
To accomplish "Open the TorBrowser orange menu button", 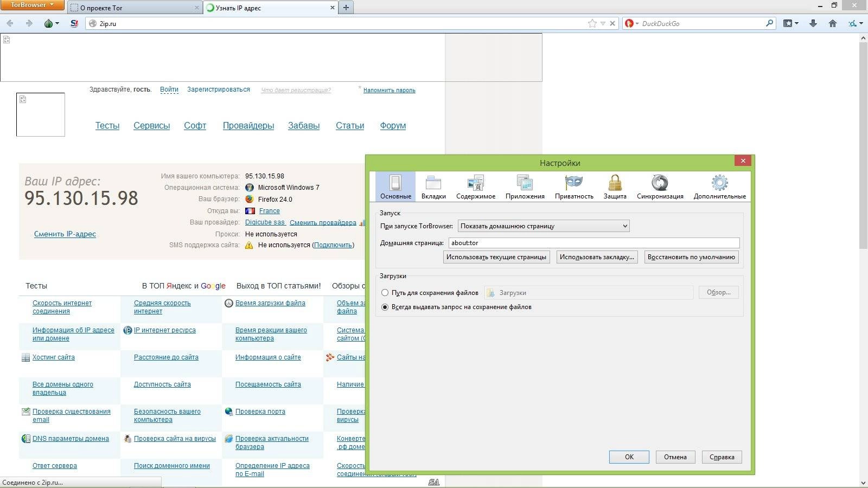I will point(33,5).
